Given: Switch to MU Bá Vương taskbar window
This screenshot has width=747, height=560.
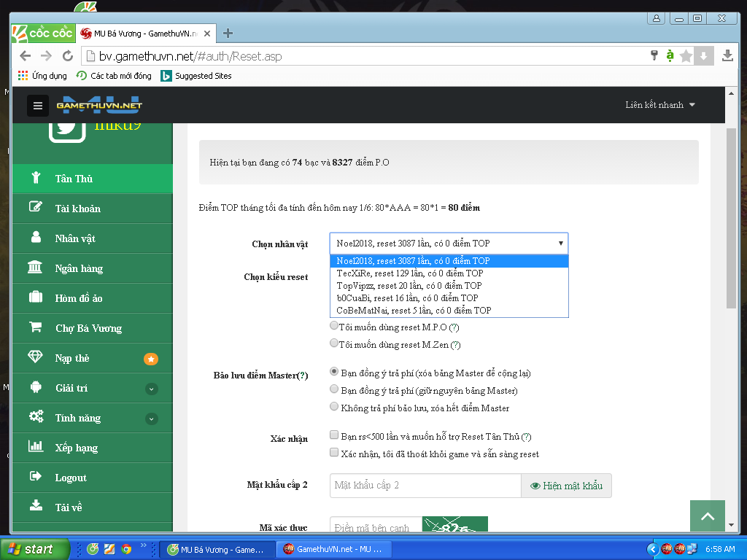Looking at the screenshot, I should tap(217, 550).
